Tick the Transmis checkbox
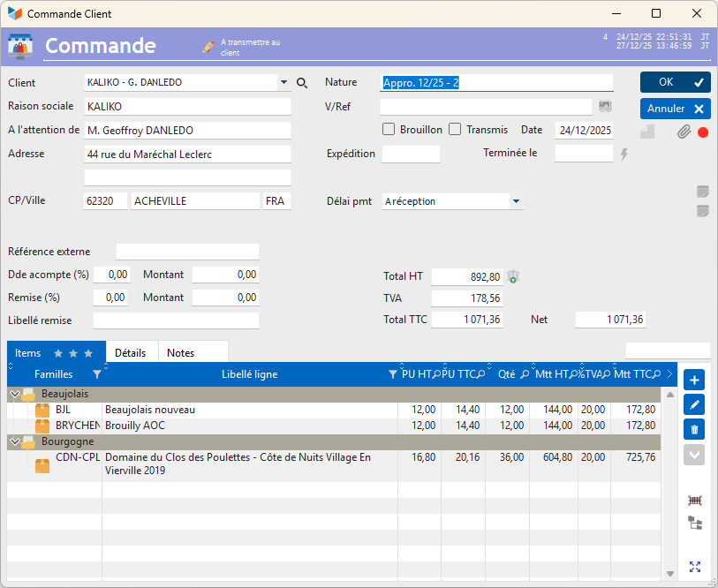This screenshot has width=718, height=588. [x=455, y=130]
